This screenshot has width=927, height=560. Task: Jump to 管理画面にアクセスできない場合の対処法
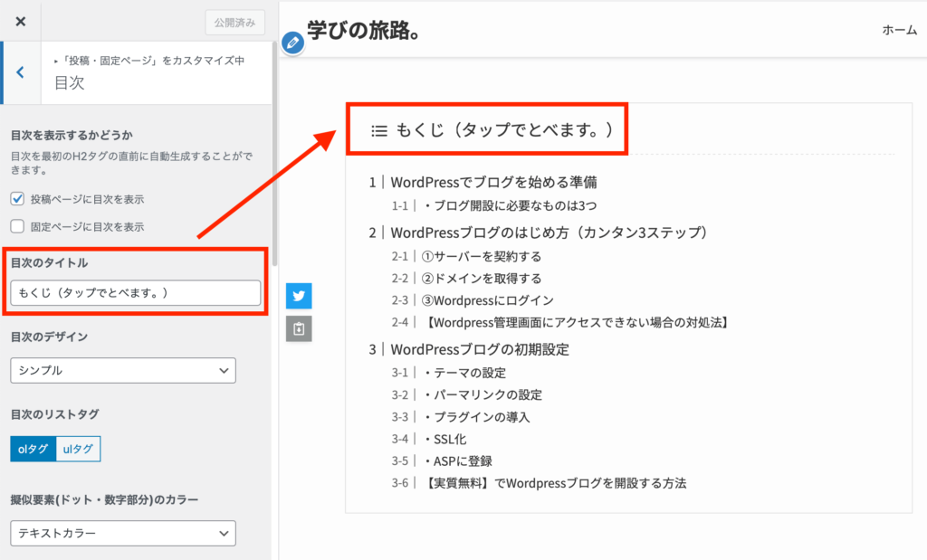pyautogui.click(x=577, y=322)
